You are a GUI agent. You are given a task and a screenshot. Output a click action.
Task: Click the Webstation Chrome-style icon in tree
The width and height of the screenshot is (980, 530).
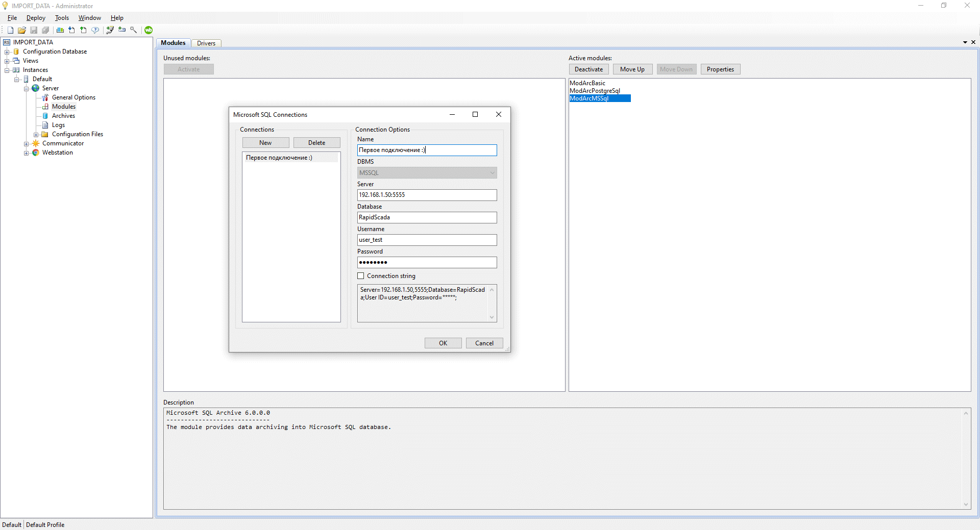click(x=36, y=153)
